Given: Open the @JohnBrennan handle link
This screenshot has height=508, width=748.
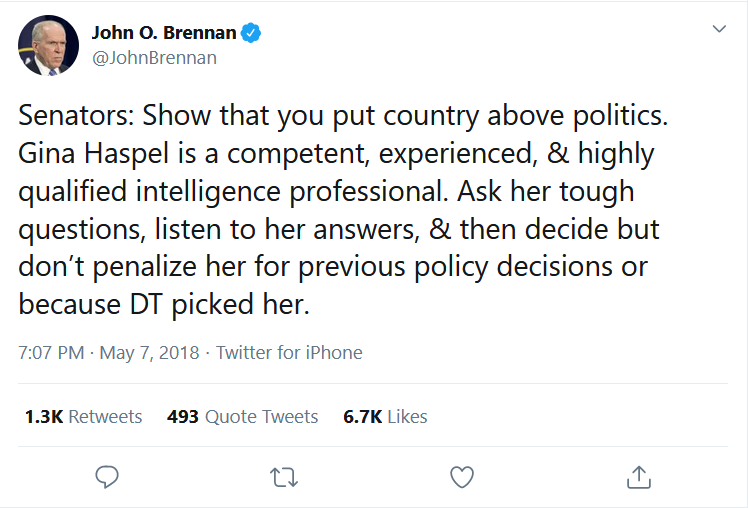Looking at the screenshot, I should pyautogui.click(x=154, y=58).
